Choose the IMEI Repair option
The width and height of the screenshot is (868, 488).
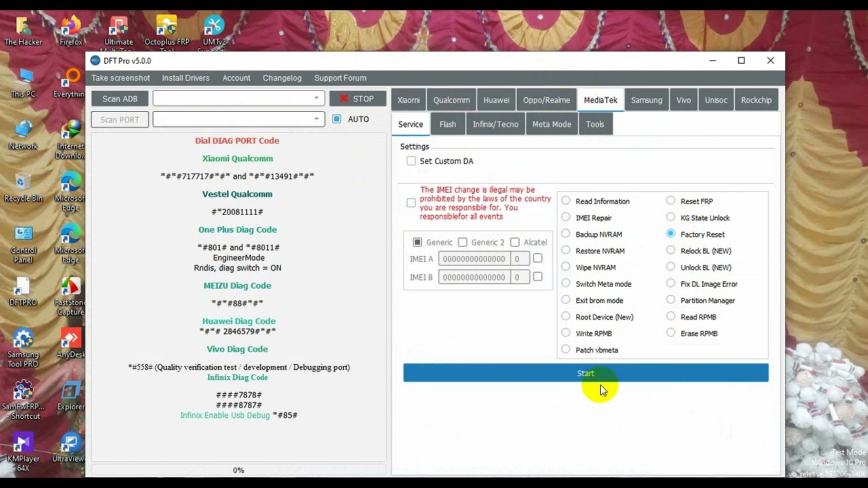pyautogui.click(x=566, y=217)
